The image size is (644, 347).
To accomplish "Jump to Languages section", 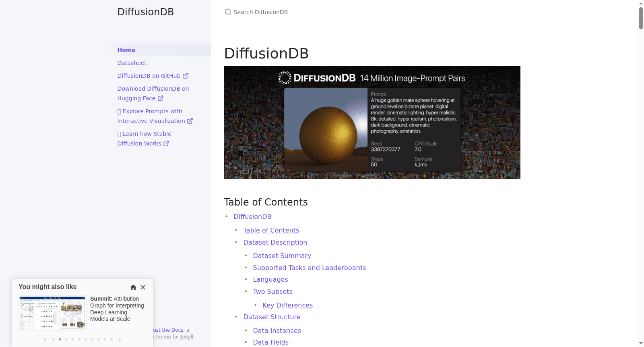I will tap(270, 280).
